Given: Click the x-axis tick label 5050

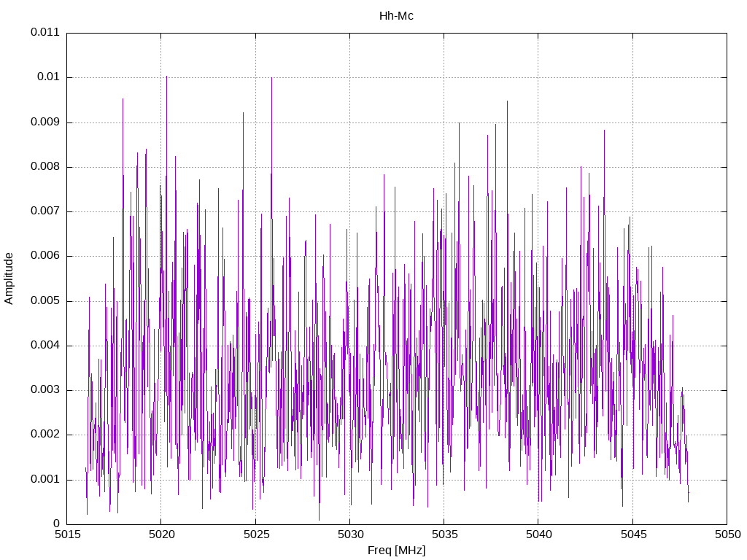Looking at the screenshot, I should (727, 534).
